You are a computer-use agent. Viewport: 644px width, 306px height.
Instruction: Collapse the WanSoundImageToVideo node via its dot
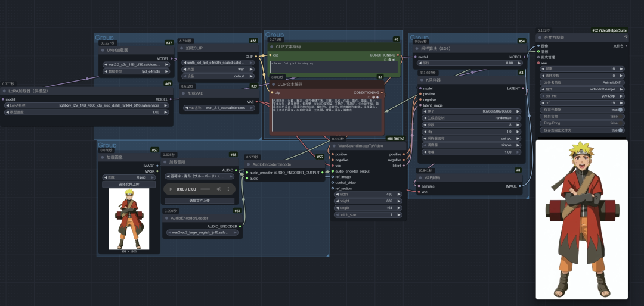tap(334, 146)
